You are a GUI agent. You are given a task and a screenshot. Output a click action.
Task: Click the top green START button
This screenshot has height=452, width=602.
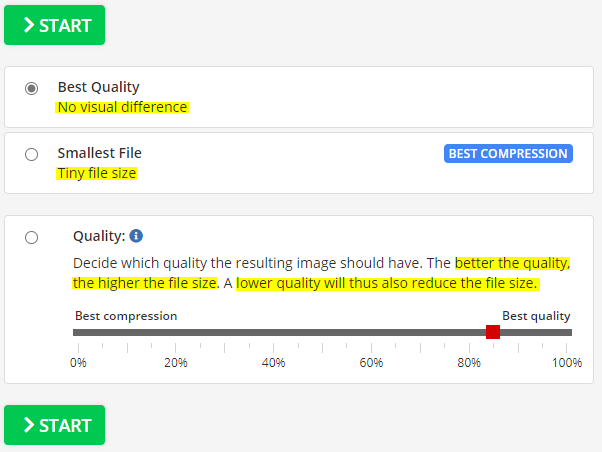click(x=54, y=25)
